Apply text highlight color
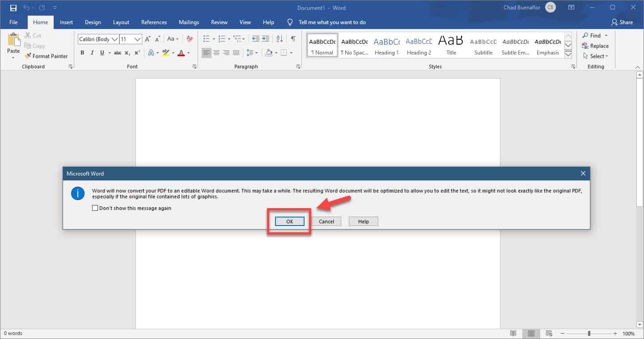 tap(165, 53)
